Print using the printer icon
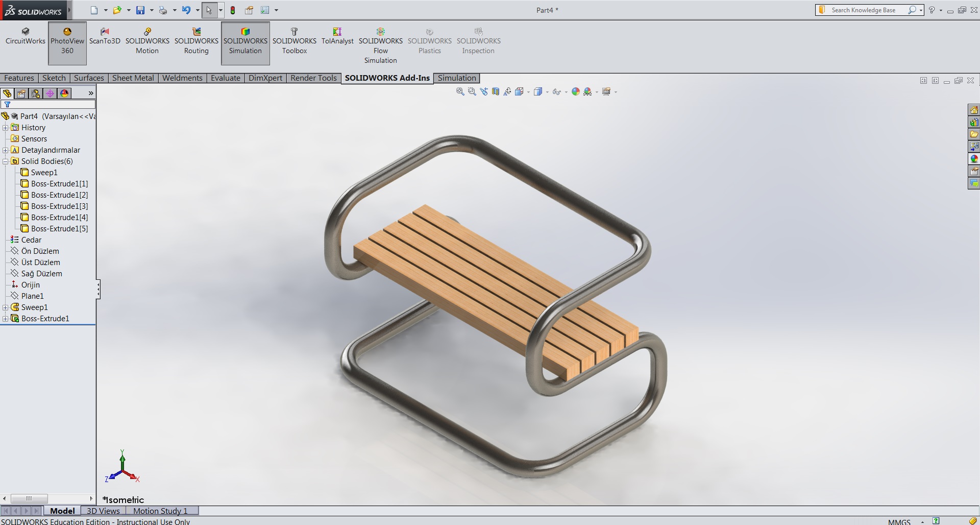Screen dimensions: 980x525 click(163, 10)
